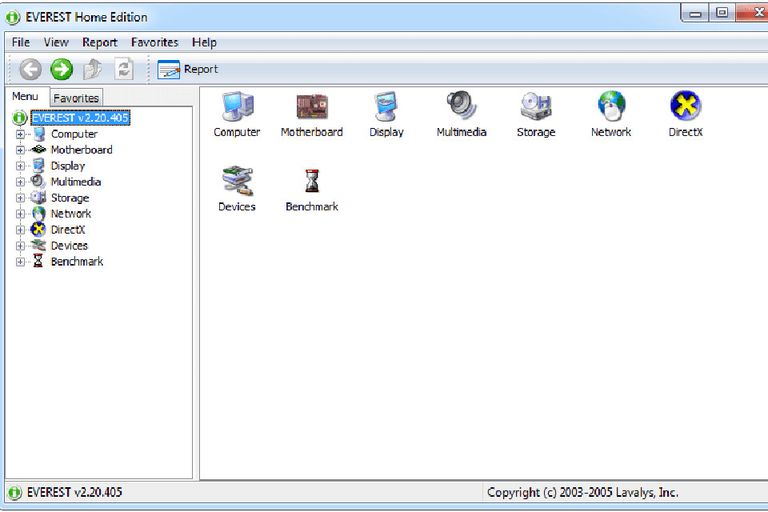Screen dimensions: 768x512
Task: Select the Computer tree item icon
Action: click(x=39, y=134)
